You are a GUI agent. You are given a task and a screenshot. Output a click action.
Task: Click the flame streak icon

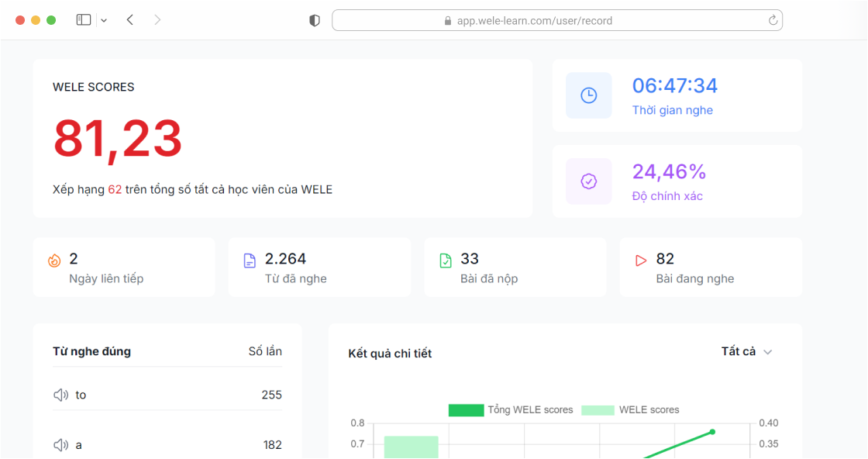pos(54,261)
